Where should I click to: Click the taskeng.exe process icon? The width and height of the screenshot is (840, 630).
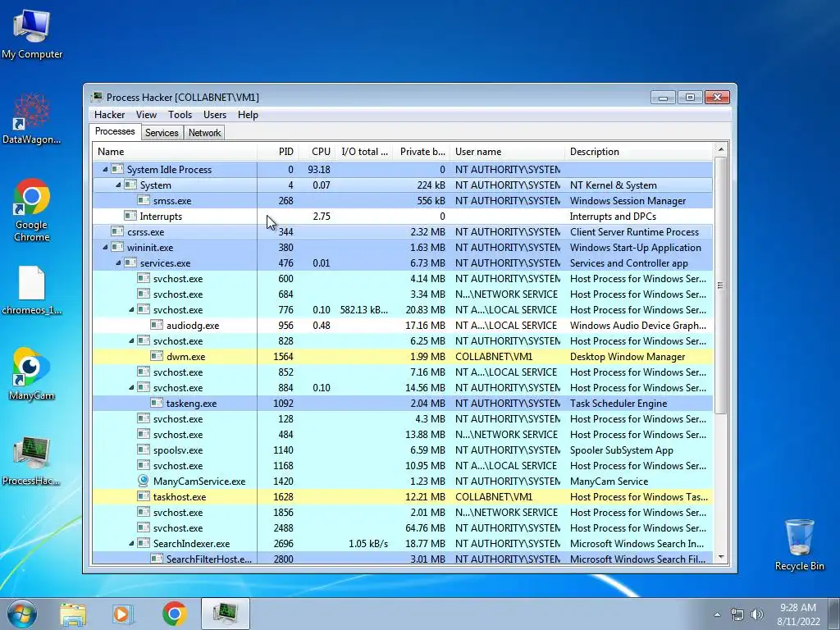pyautogui.click(x=157, y=403)
